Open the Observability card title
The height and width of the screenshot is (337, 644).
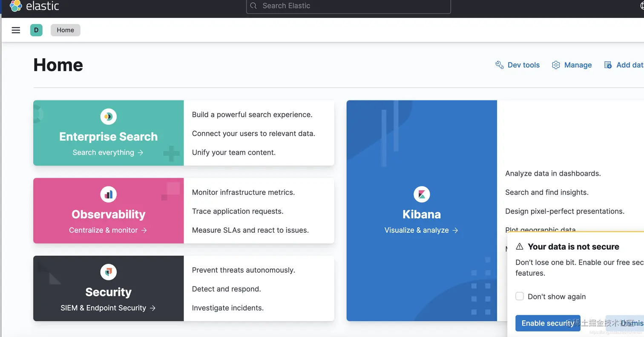pyautogui.click(x=109, y=214)
